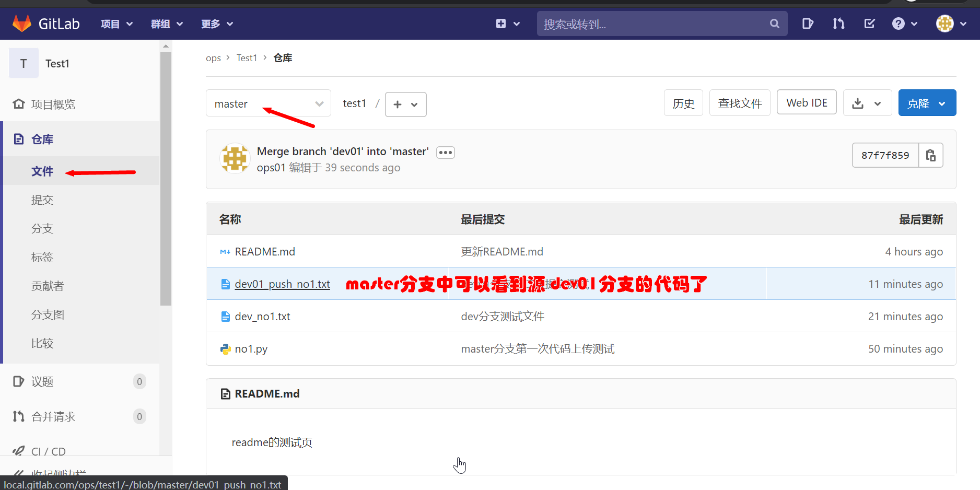
Task: Click 仓库 in the breadcrumb
Action: (x=283, y=58)
